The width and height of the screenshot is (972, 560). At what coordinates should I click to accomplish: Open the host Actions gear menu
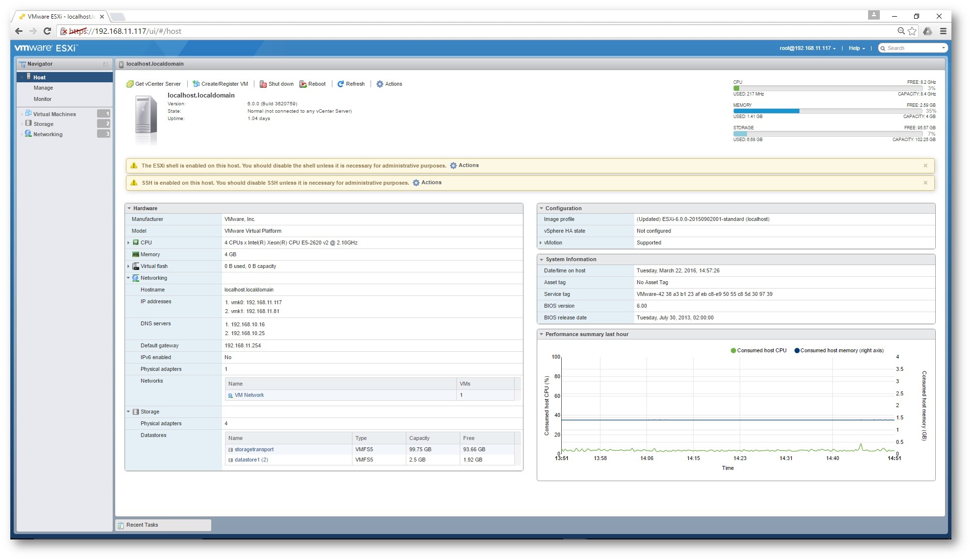coord(389,84)
